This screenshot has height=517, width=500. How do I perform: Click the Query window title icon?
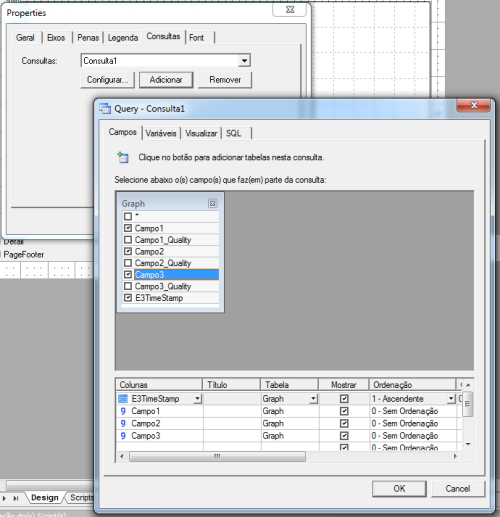tap(105, 109)
